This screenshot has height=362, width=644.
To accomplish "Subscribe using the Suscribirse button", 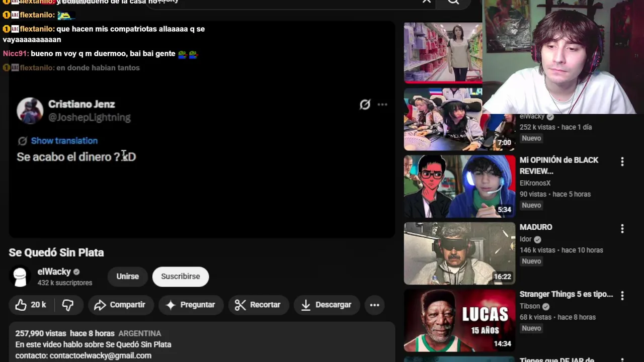I will pyautogui.click(x=181, y=277).
